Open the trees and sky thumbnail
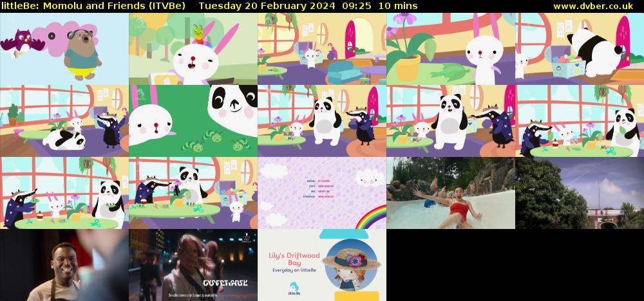The image size is (644, 301). pos(580,193)
